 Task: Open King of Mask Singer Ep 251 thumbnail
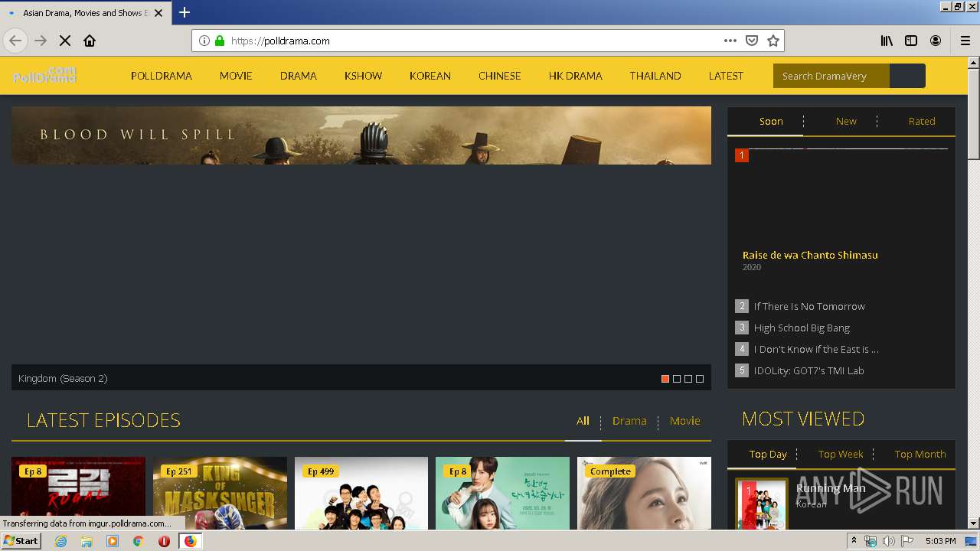[x=220, y=493]
